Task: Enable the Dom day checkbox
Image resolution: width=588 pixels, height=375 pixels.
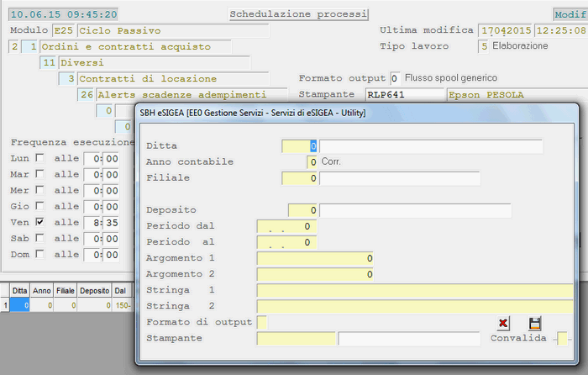Action: 39,254
